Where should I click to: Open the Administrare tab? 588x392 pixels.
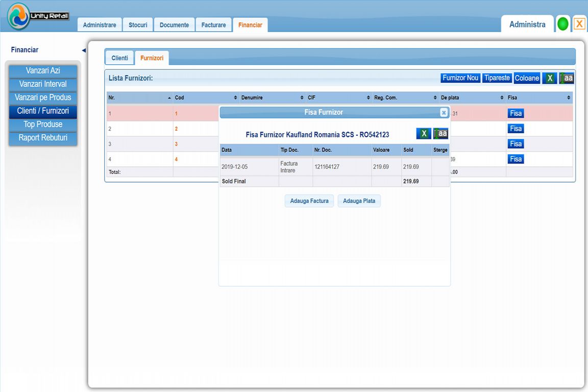pyautogui.click(x=100, y=25)
